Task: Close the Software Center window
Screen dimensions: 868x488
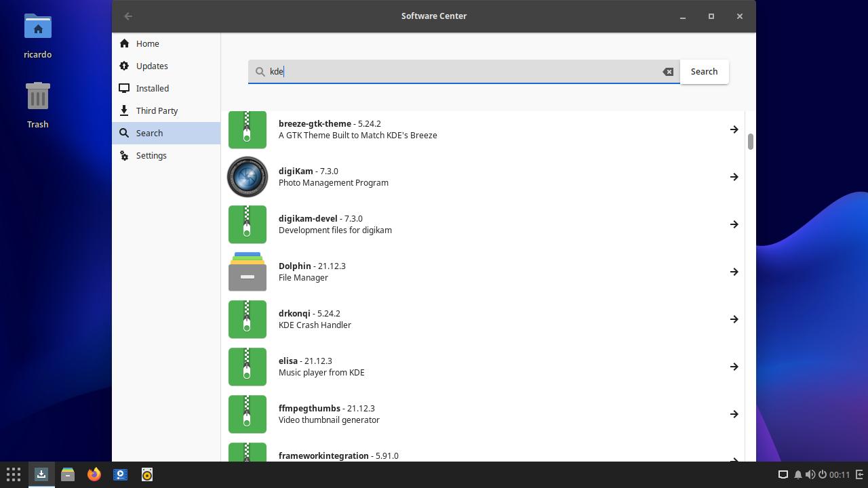Action: coord(740,16)
